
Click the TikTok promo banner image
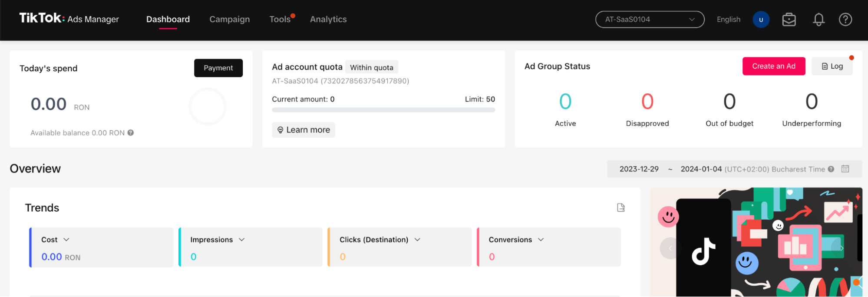click(756, 242)
